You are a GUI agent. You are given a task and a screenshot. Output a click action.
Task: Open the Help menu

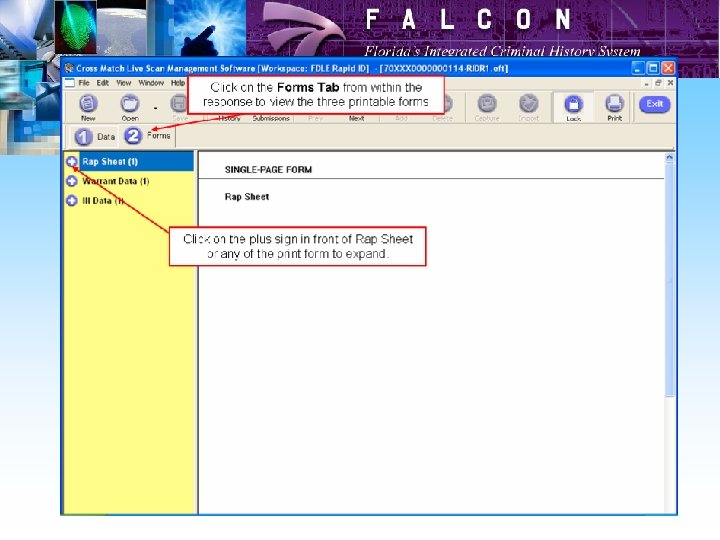click(x=178, y=83)
